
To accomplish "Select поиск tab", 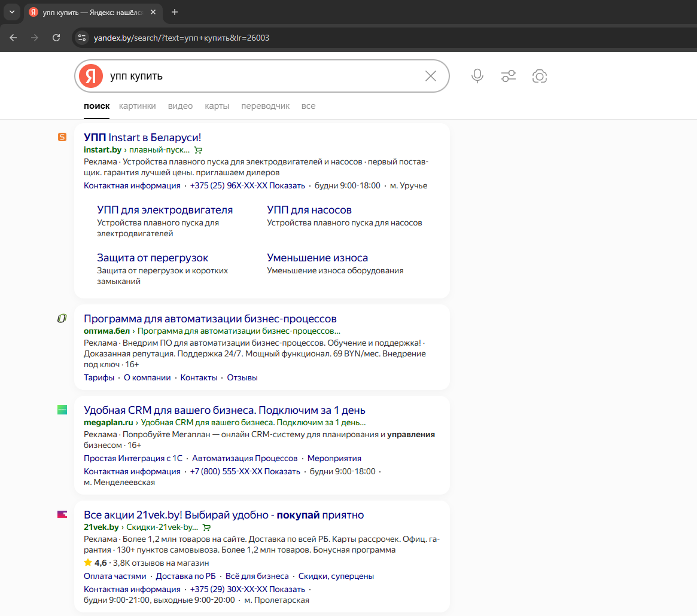I will click(96, 106).
